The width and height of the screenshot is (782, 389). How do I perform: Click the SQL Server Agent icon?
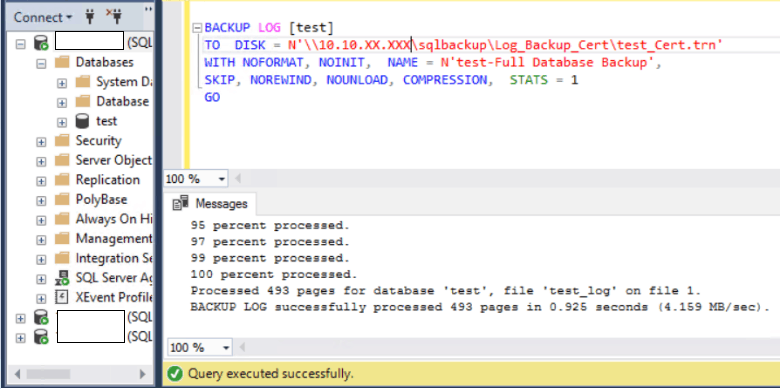(62, 278)
